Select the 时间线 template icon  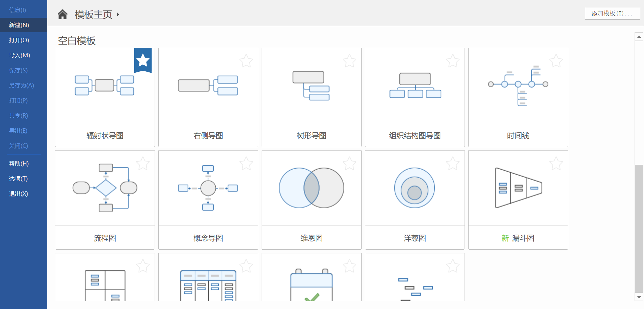(x=518, y=86)
